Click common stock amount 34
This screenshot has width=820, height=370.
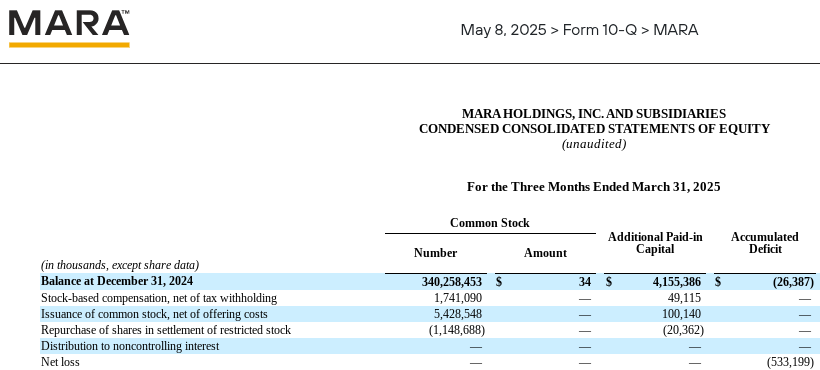point(585,282)
